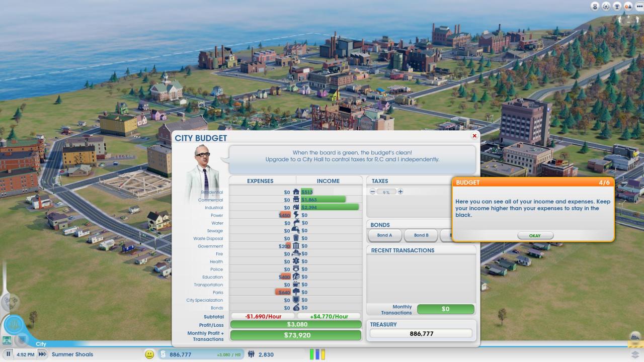Click the $73,920 monthly profit bar
The width and height of the screenshot is (644, 362).
tap(296, 335)
